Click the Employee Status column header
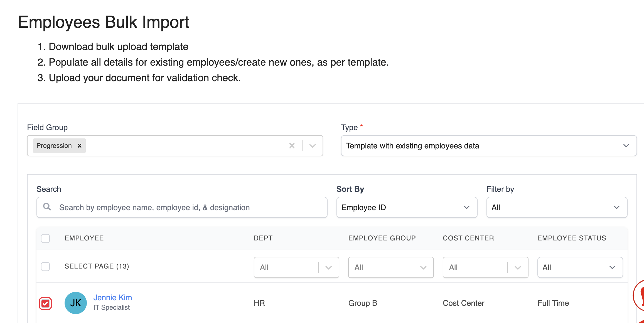 click(x=572, y=238)
